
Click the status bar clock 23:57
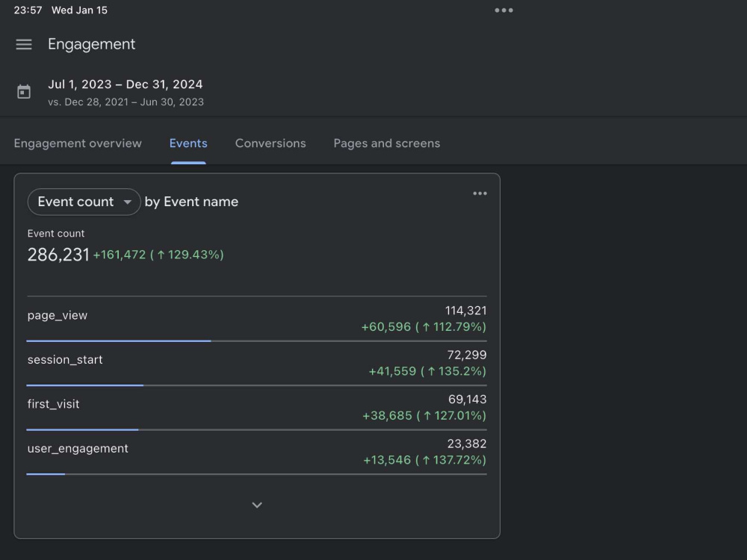click(28, 10)
